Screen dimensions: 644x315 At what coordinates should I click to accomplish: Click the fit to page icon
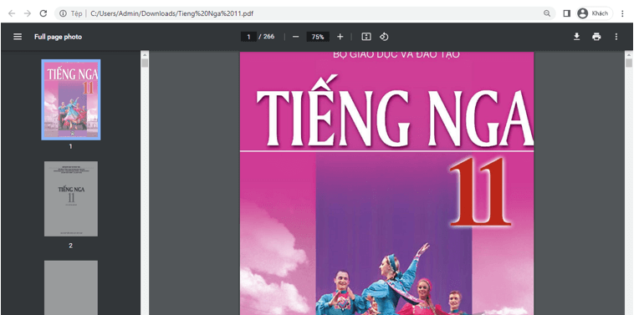[x=366, y=37]
